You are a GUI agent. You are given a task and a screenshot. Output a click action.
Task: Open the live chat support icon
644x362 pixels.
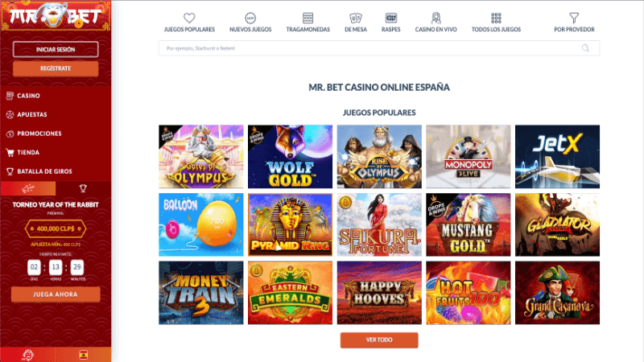27,355
